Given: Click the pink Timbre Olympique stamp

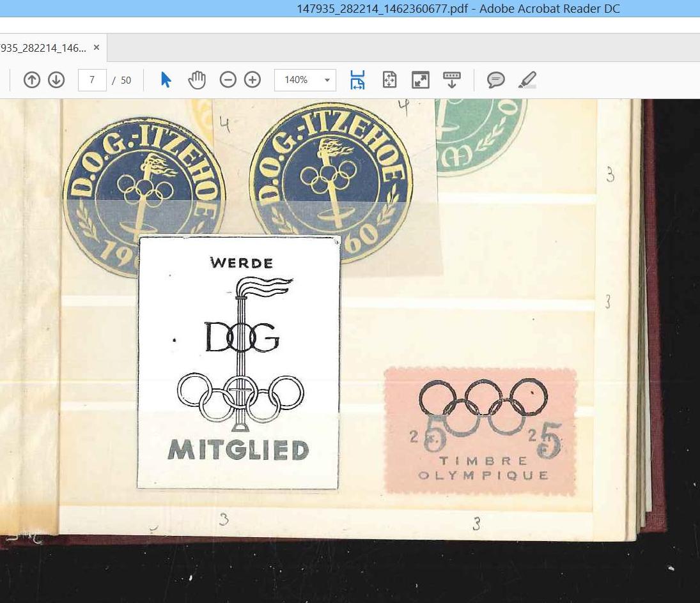Looking at the screenshot, I should [480, 431].
